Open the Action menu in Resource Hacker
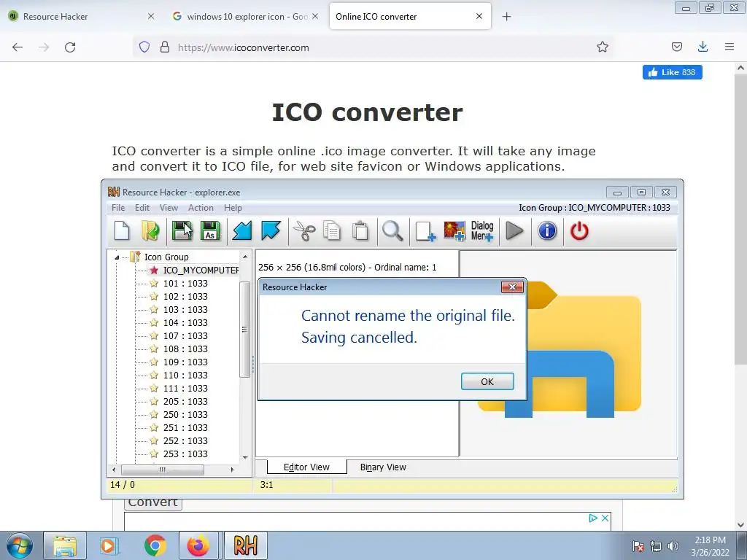 point(201,208)
